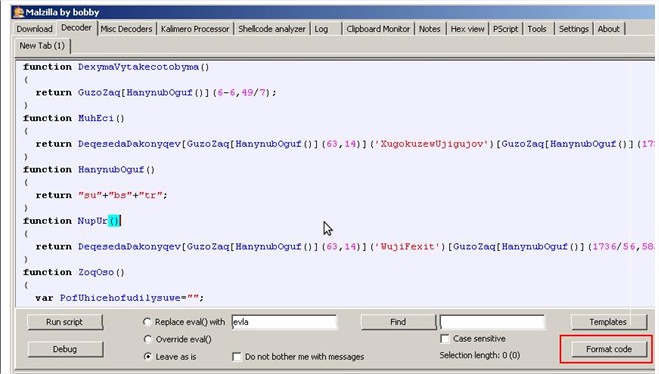Open the Misc Decoders tab
The image size is (659, 374).
coord(126,29)
